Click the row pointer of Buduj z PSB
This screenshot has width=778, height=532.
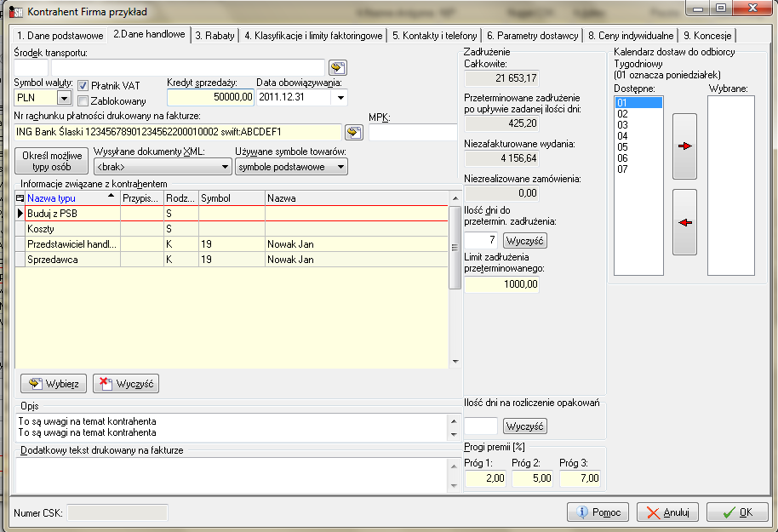tap(20, 214)
